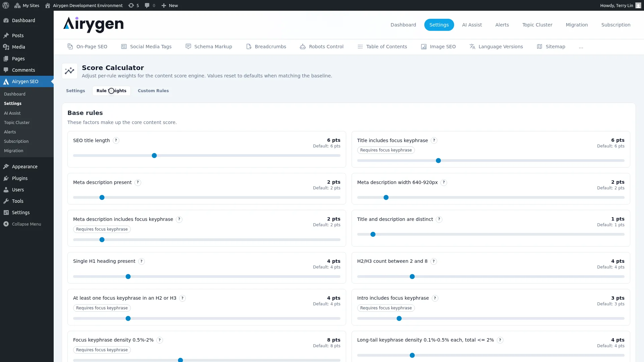
Task: Open the WordPress logo menu
Action: 6,5
